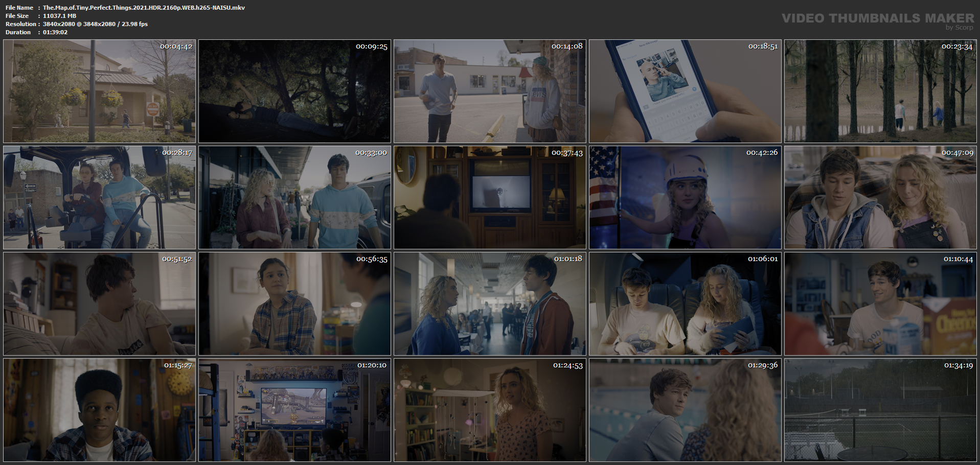The width and height of the screenshot is (980, 465).
Task: Open the thumbnail at 01:15:27
Action: click(x=99, y=410)
